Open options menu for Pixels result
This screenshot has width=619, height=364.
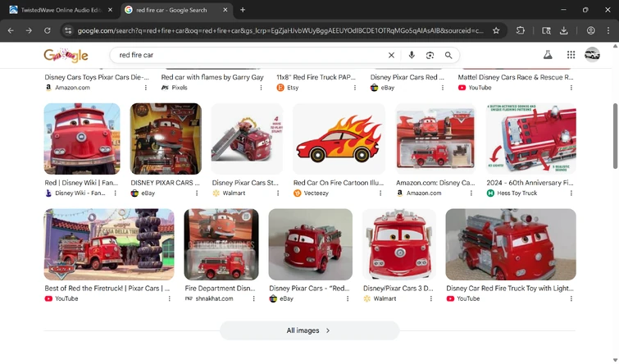click(261, 88)
